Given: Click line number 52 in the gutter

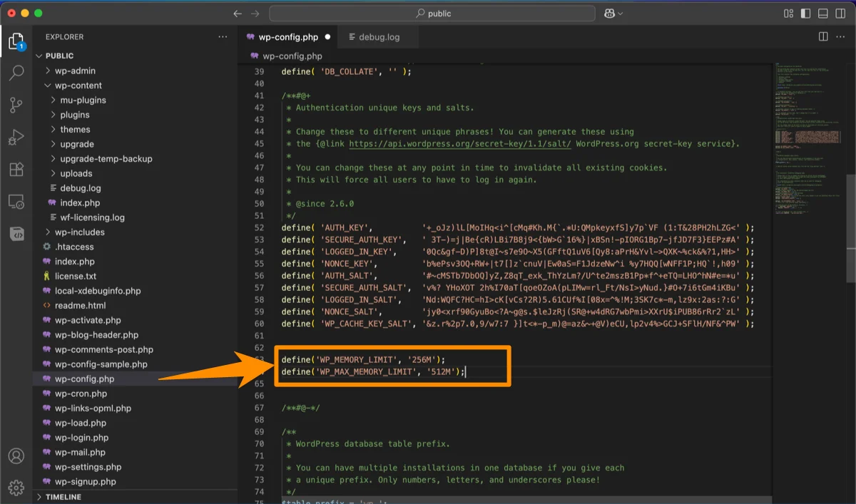Looking at the screenshot, I should tap(259, 227).
